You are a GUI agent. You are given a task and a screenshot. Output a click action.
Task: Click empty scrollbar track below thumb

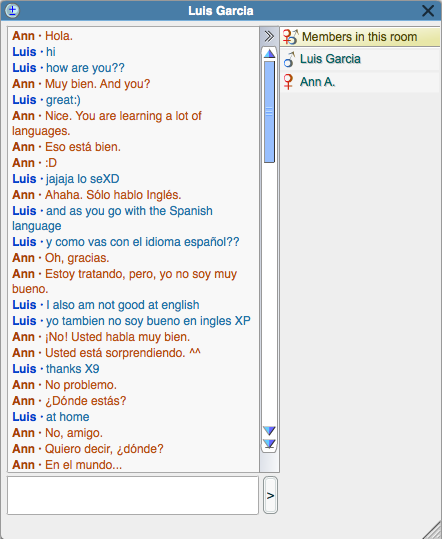[x=269, y=292]
